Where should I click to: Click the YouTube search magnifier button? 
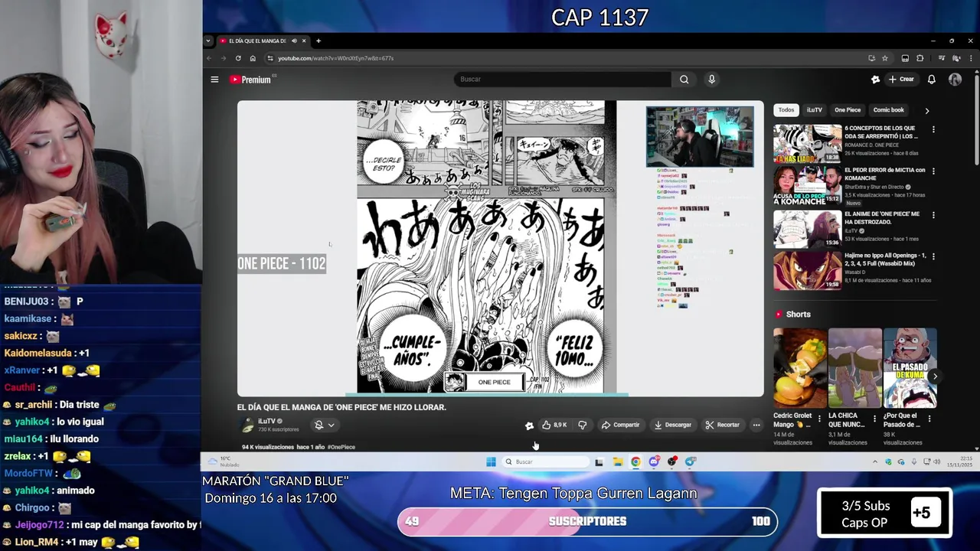[684, 80]
